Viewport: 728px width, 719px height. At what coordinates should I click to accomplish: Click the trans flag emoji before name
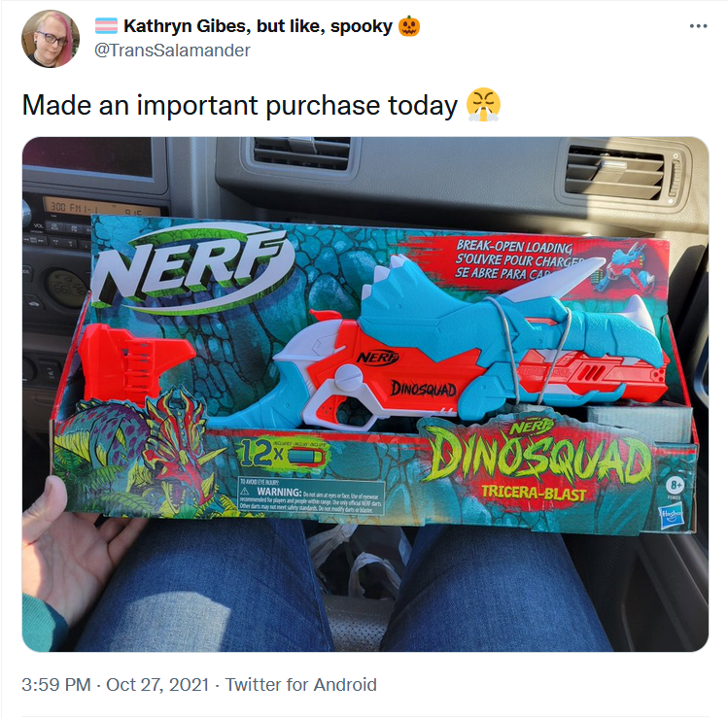pyautogui.click(x=106, y=26)
